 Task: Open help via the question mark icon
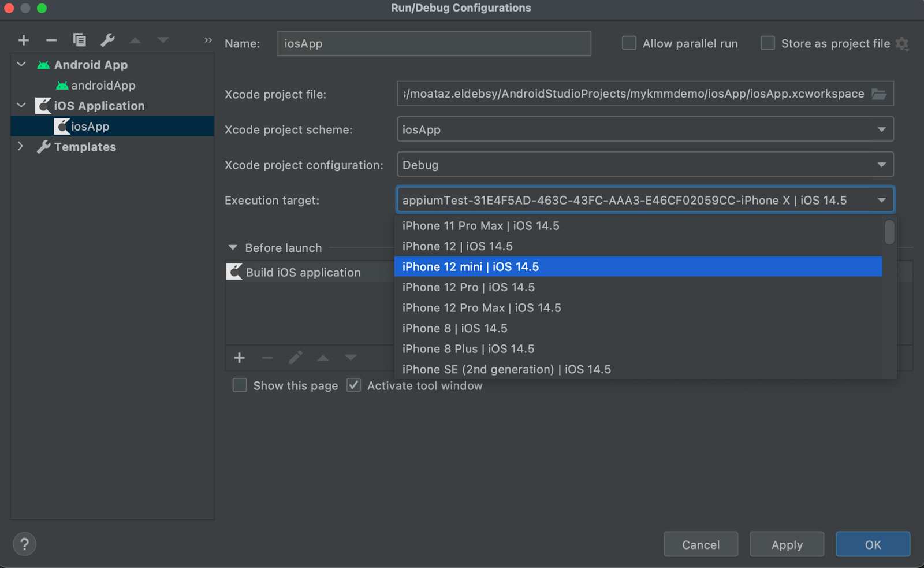(24, 544)
